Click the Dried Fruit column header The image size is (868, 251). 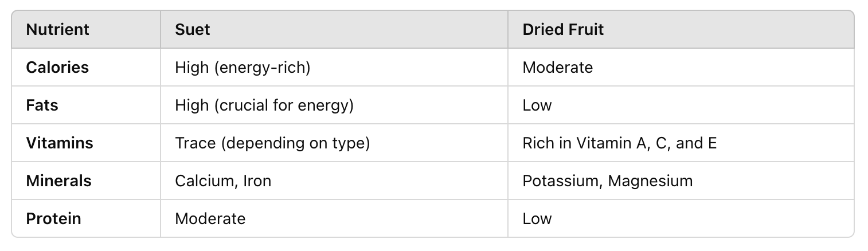click(563, 29)
